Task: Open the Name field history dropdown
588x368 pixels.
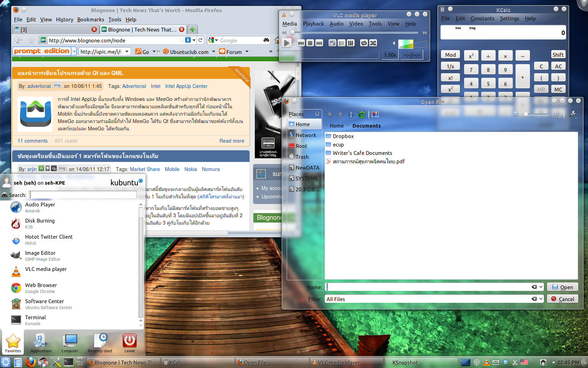Action: pyautogui.click(x=541, y=287)
